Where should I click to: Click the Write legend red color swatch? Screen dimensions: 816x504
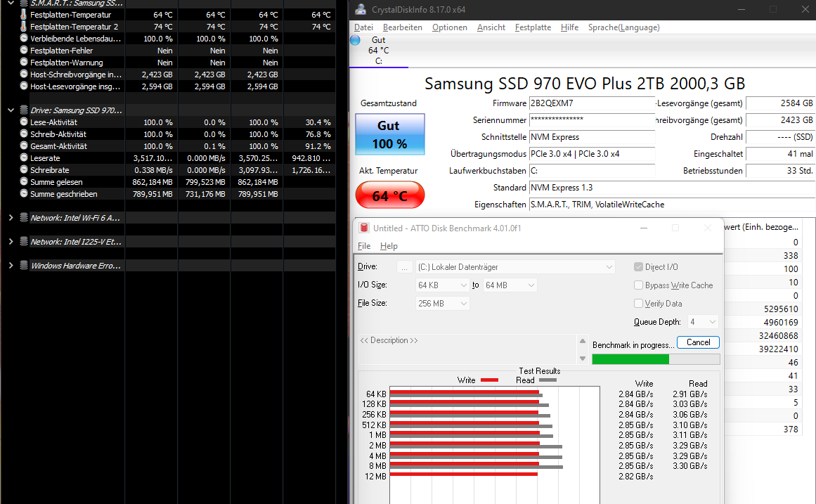click(489, 380)
